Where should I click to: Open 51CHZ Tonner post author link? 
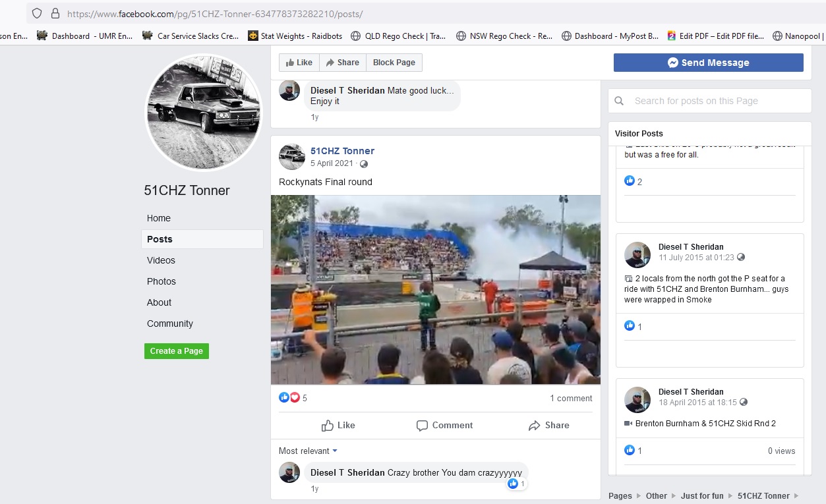click(x=342, y=151)
